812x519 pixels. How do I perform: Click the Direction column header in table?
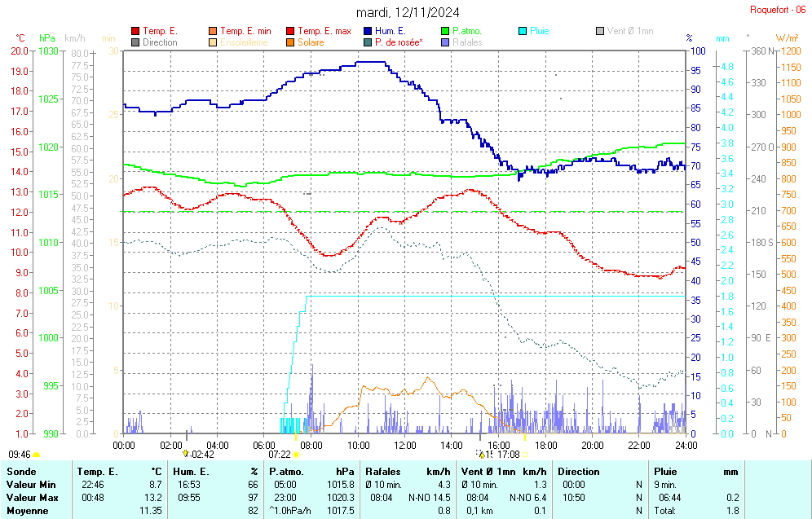[579, 472]
